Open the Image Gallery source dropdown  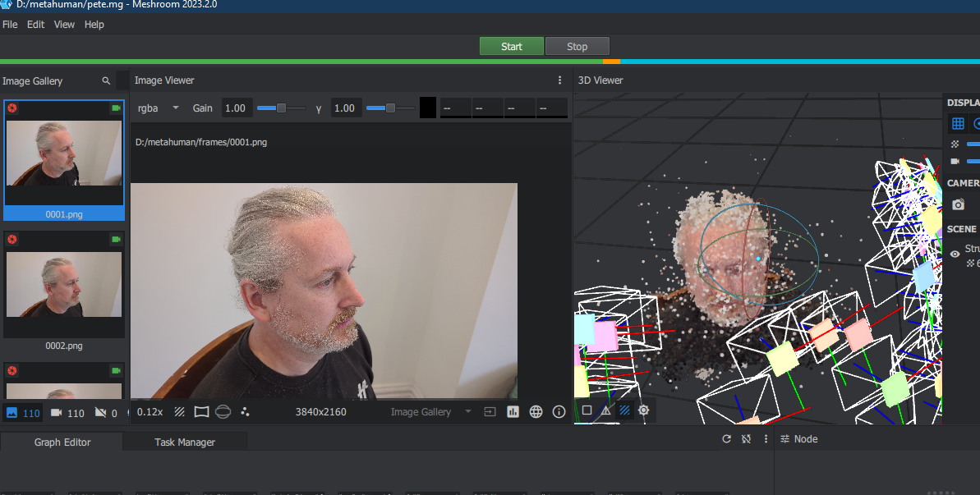(430, 412)
